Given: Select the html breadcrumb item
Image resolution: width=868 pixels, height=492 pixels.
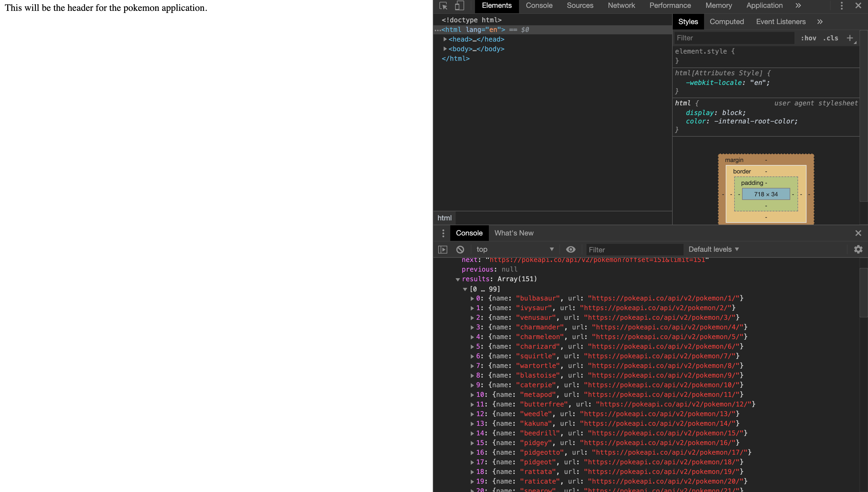Looking at the screenshot, I should point(444,218).
